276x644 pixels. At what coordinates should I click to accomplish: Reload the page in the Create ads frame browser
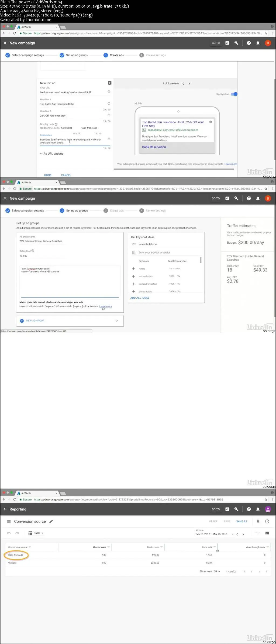15,33
